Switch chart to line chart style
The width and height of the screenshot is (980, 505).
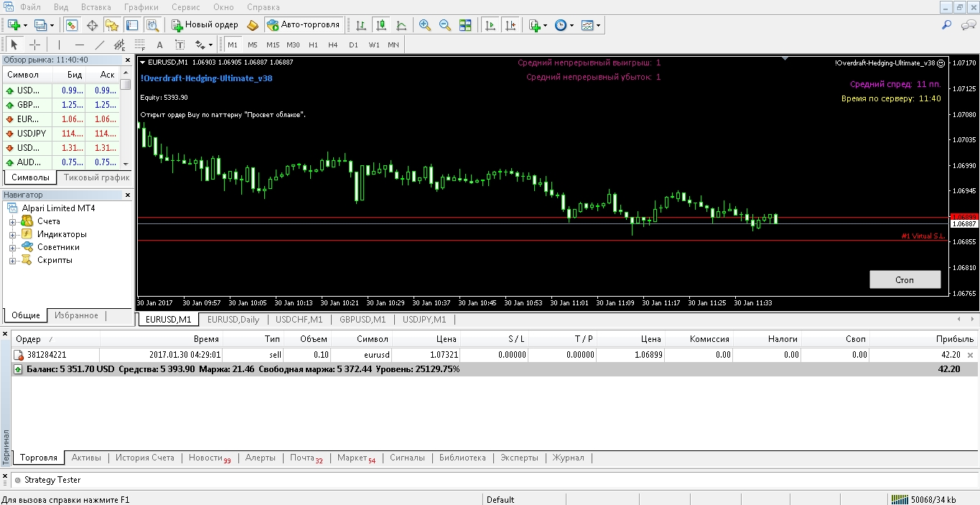pyautogui.click(x=401, y=25)
